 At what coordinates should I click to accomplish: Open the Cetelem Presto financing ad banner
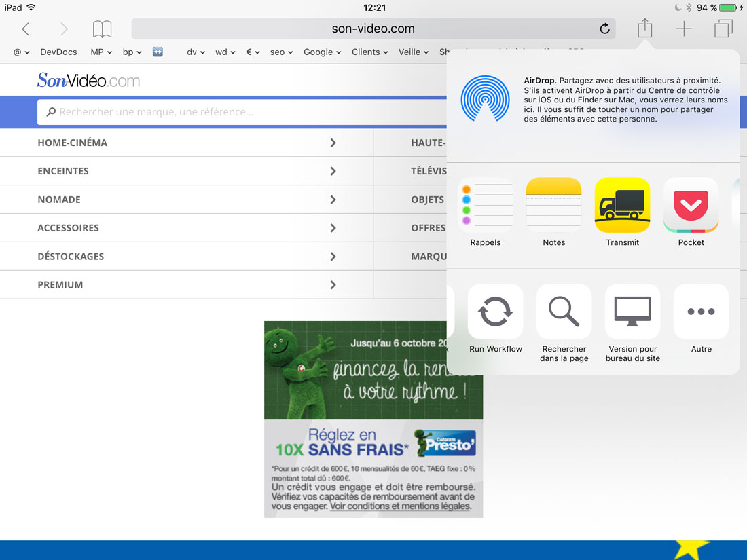tap(373, 419)
